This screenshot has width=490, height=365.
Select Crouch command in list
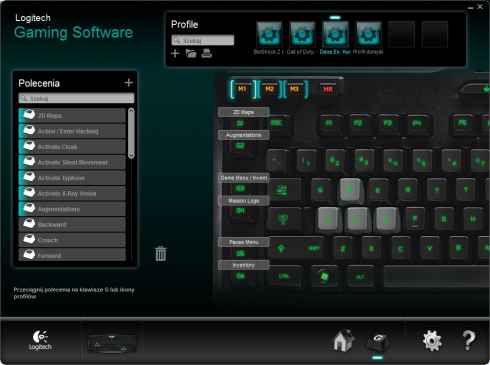72,240
